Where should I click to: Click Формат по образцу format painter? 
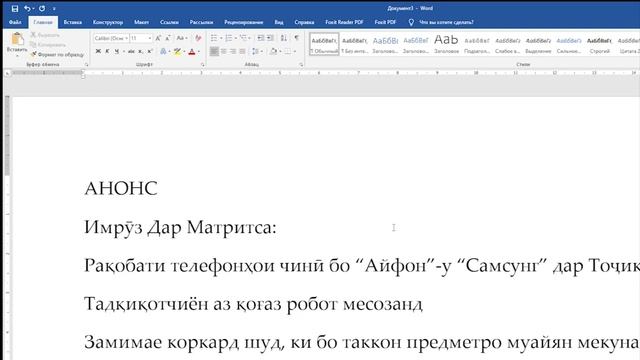point(58,54)
